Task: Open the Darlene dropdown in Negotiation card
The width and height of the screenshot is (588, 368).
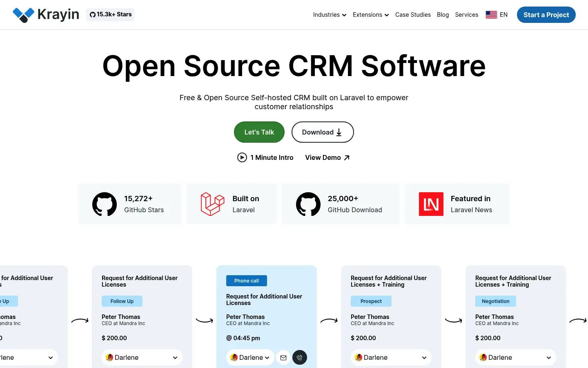Action: click(x=516, y=357)
